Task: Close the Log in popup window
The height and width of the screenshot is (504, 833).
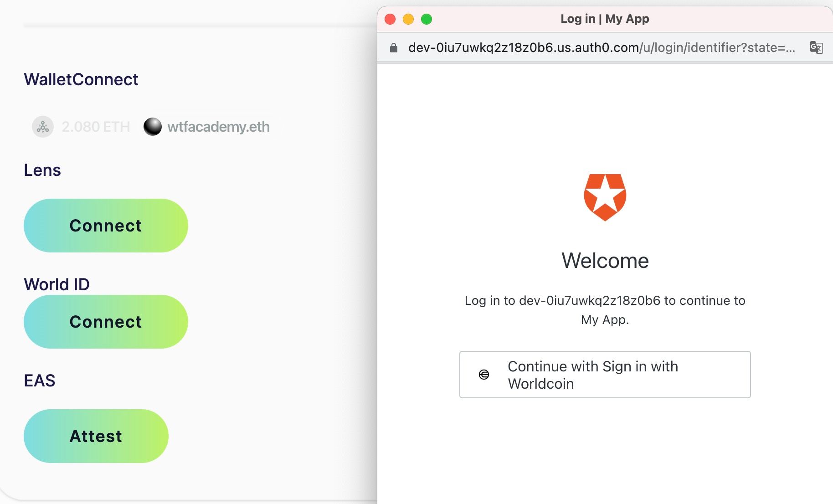Action: (x=390, y=19)
